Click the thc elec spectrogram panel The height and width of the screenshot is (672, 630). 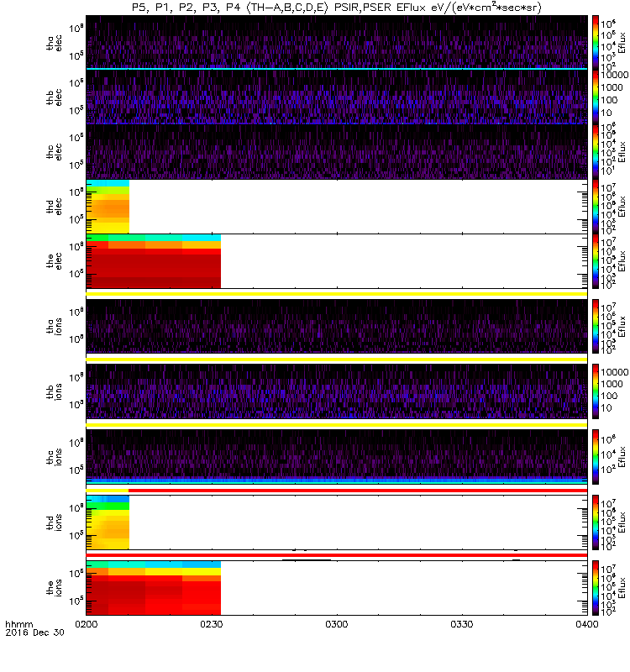pyautogui.click(x=337, y=152)
